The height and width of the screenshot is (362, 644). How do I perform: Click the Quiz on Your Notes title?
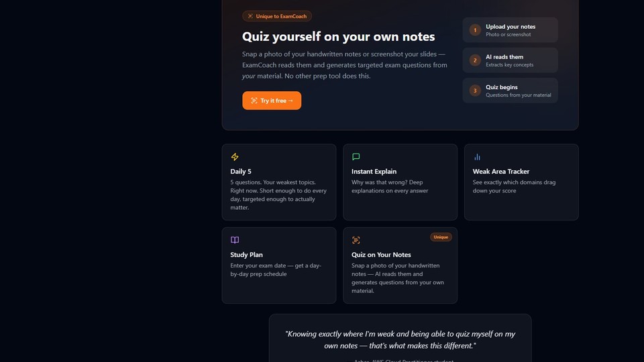pyautogui.click(x=381, y=255)
